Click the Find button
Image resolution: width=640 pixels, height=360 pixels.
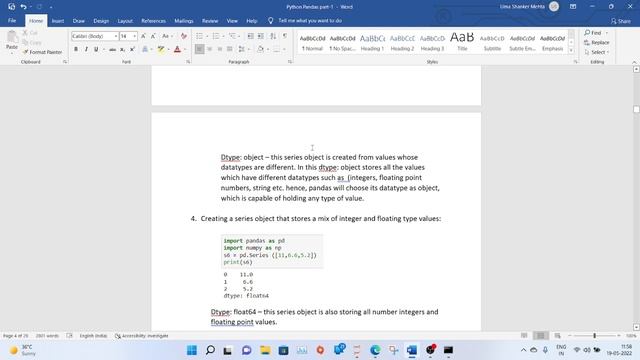point(593,33)
